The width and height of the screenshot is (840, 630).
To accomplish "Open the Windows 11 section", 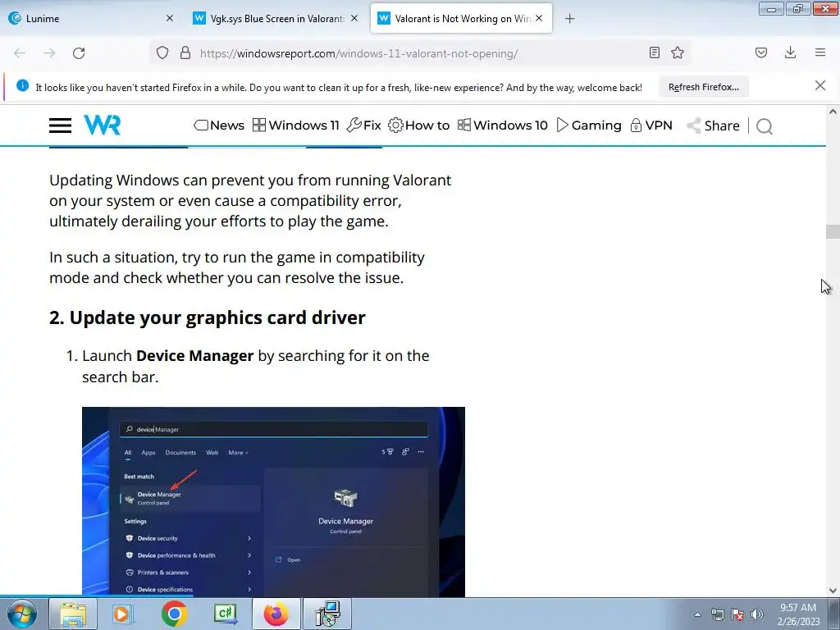I will point(295,126).
